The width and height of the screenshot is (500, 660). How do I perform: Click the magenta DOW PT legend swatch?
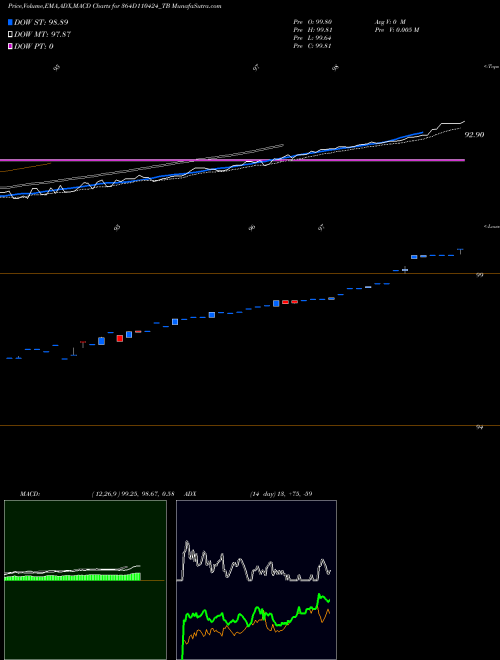click(x=10, y=46)
